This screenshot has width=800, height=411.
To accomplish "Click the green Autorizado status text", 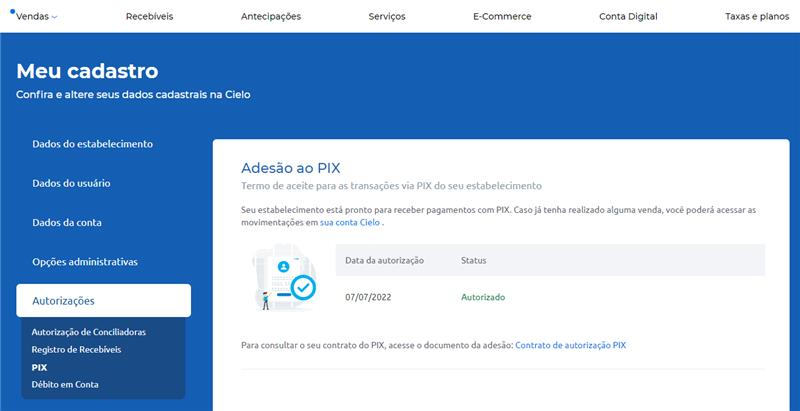I will (483, 297).
